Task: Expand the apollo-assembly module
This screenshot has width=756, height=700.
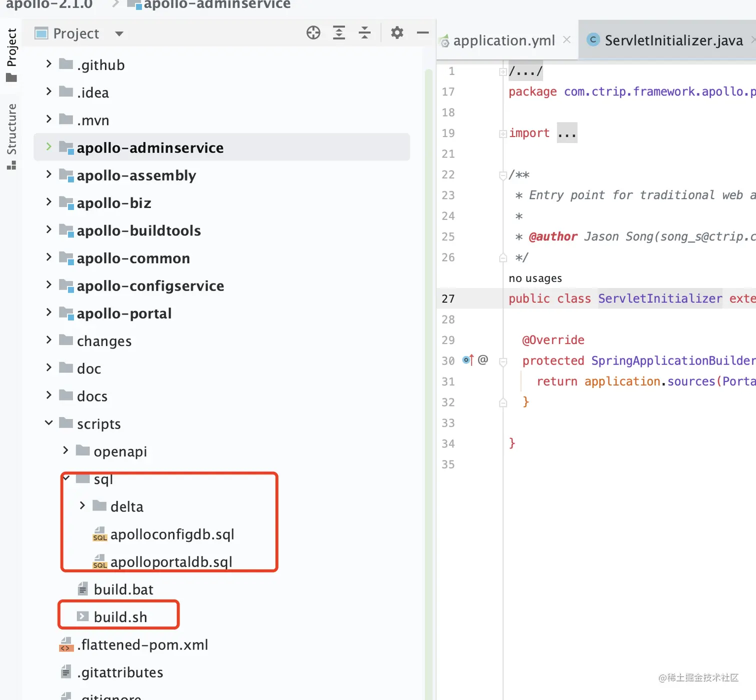Action: [x=48, y=174]
